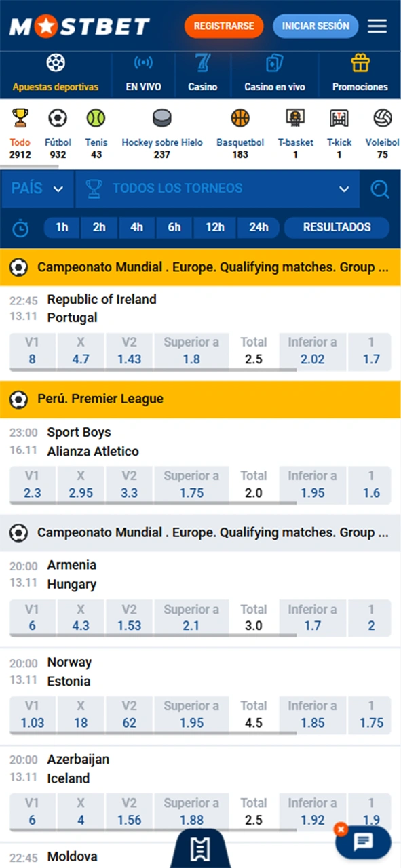Open the Basquetbol category

coord(240,119)
